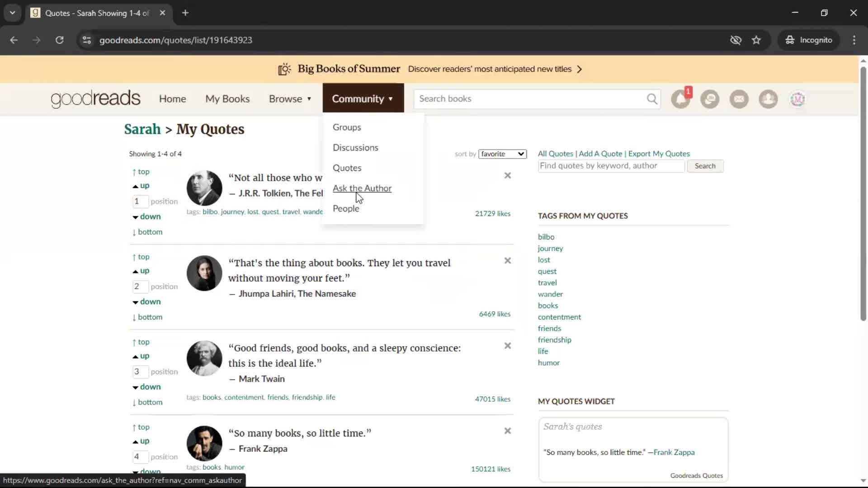Click the quotes Search button
868x488 pixels.
point(705,166)
